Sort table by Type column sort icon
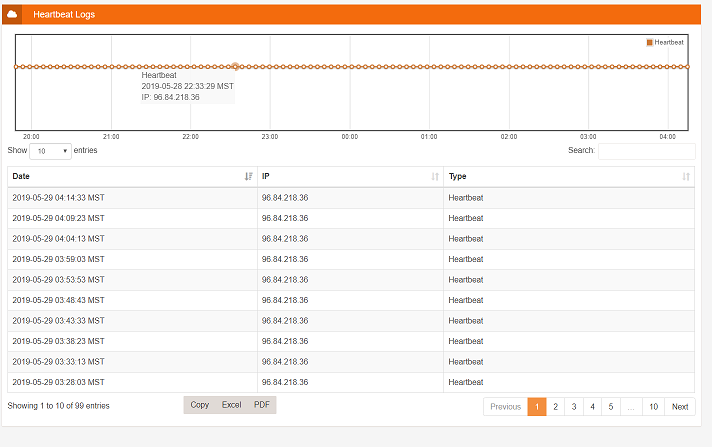This screenshot has height=447, width=712. click(x=686, y=176)
